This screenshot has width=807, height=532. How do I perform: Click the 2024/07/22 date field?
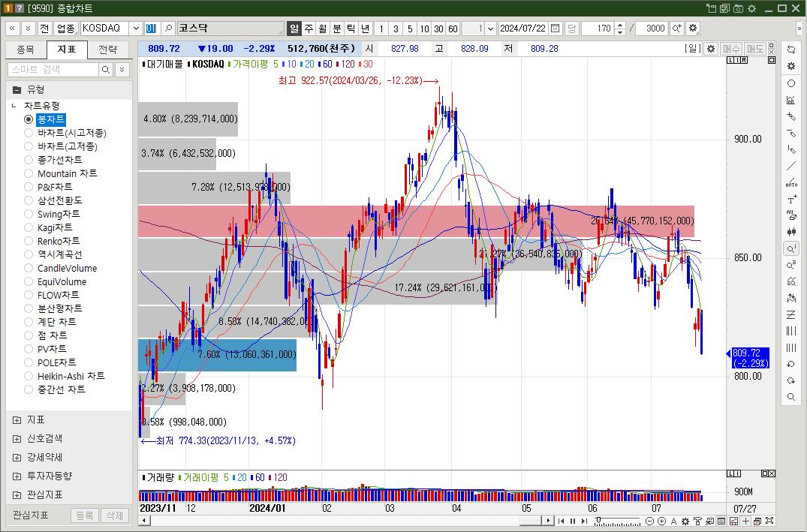pyautogui.click(x=523, y=29)
